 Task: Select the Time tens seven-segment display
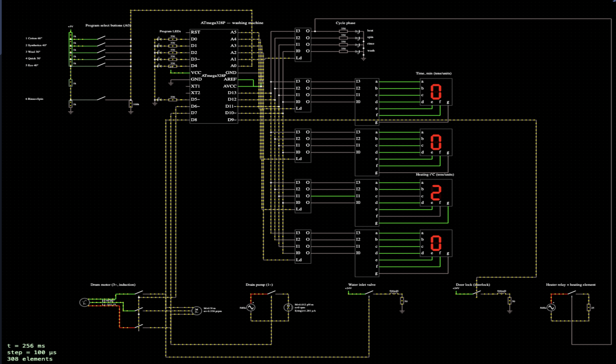point(436,92)
